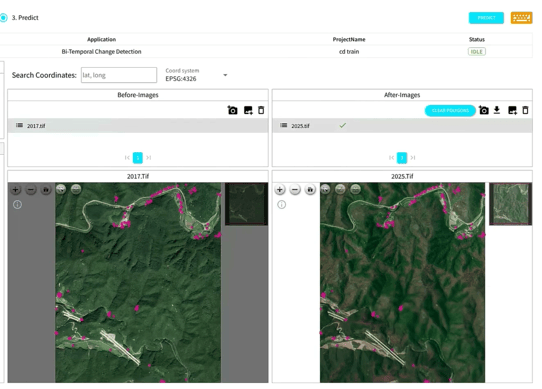The width and height of the screenshot is (542, 389).
Task: Click the 2017.Tif map title bar
Action: (138, 176)
